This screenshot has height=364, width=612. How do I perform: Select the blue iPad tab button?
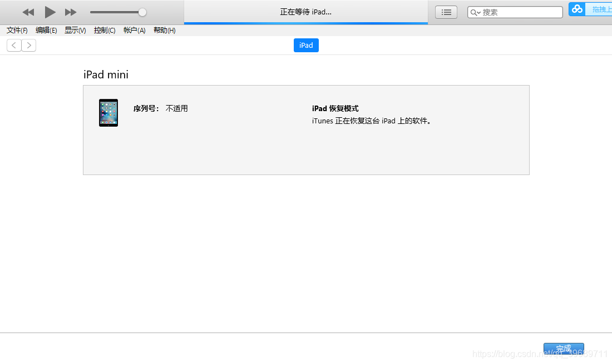pos(306,45)
